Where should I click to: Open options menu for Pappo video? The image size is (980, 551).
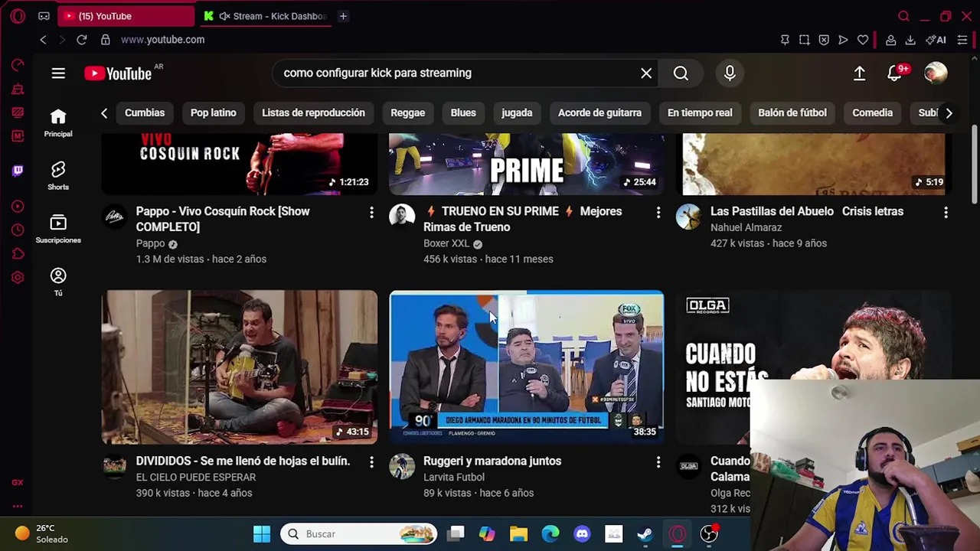pyautogui.click(x=371, y=213)
